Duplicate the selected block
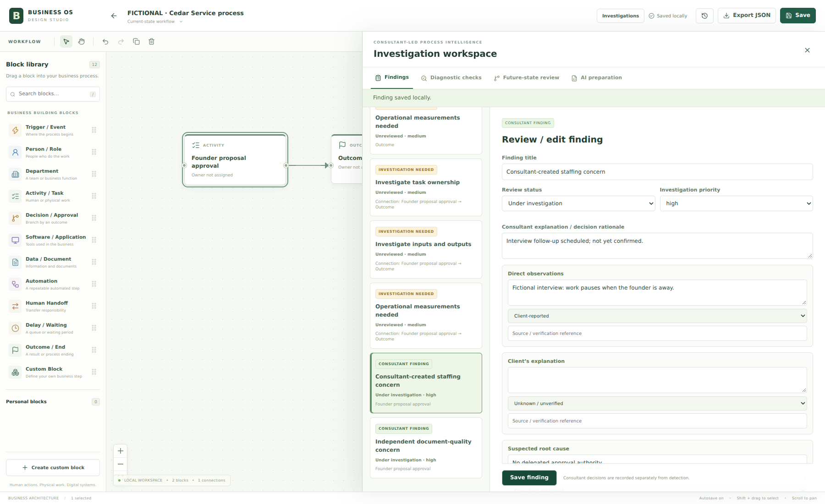Image resolution: width=825 pixels, height=504 pixels. pos(136,42)
